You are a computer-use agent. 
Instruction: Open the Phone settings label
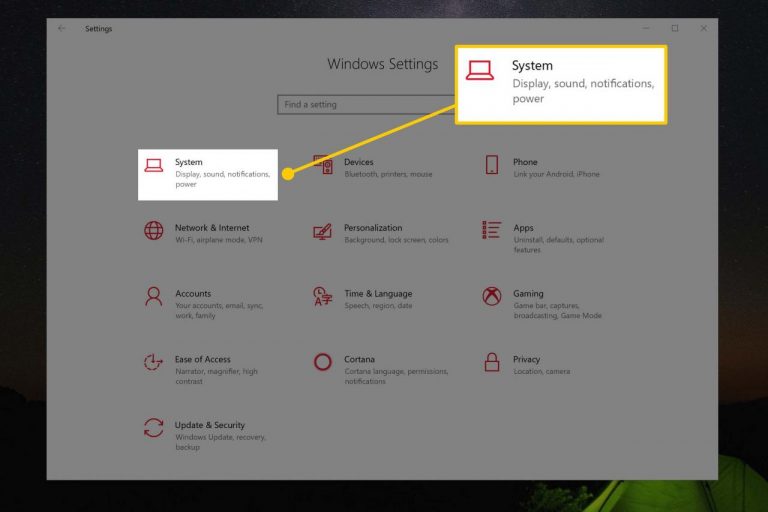point(525,162)
